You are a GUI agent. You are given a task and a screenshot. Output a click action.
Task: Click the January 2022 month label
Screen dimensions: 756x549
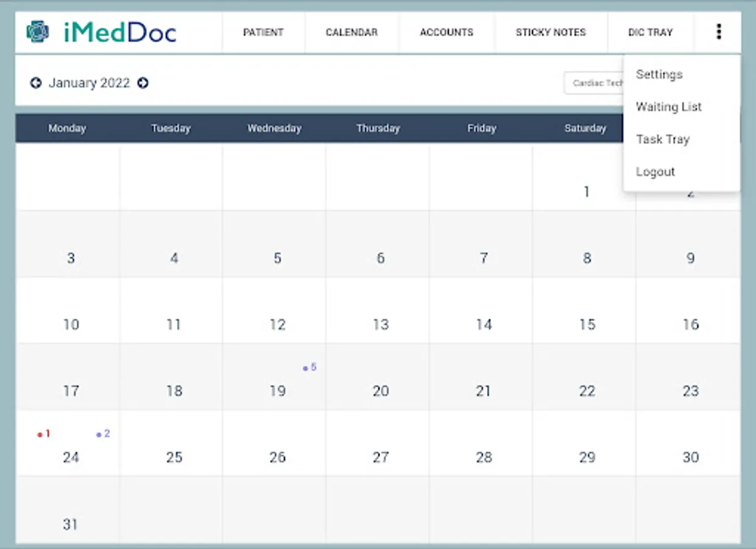[89, 83]
